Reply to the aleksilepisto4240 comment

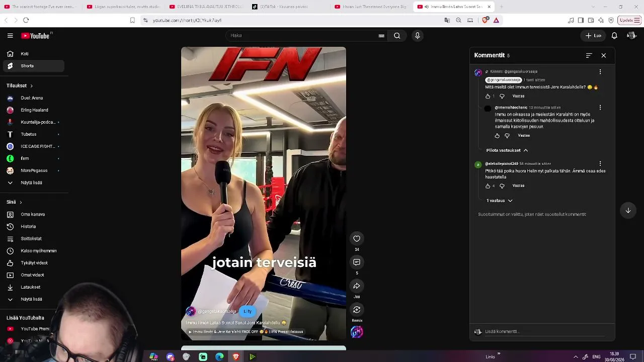pyautogui.click(x=518, y=186)
